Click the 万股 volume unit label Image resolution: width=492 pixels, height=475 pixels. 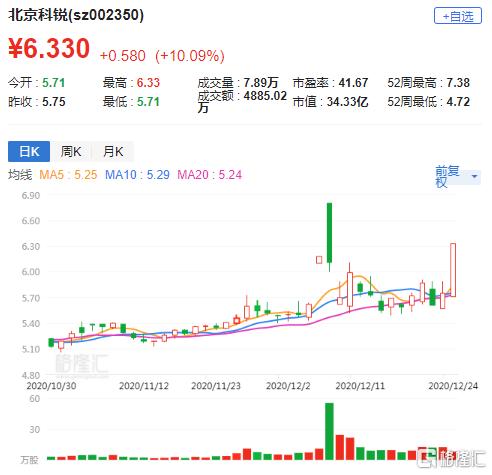pos(29,460)
